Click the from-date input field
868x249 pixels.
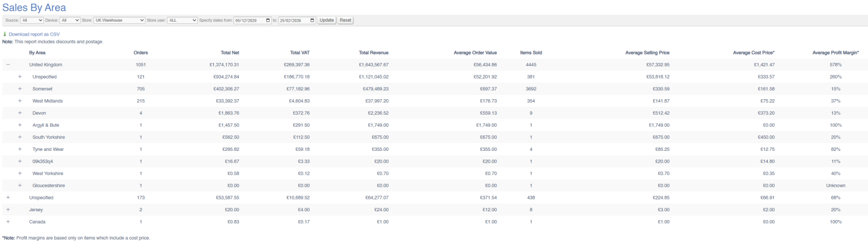pyautogui.click(x=249, y=20)
